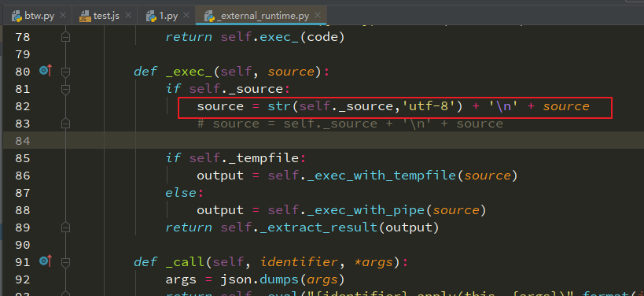The image size is (644, 296).
Task: Click line number 86 in the gutter
Action: pos(23,175)
